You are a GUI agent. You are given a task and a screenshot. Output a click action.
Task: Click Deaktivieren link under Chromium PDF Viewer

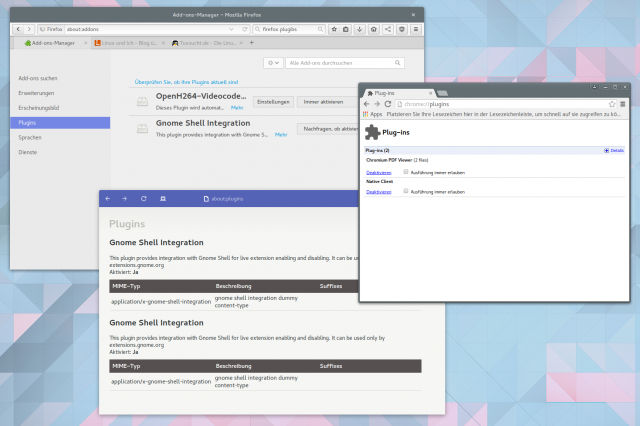point(379,172)
